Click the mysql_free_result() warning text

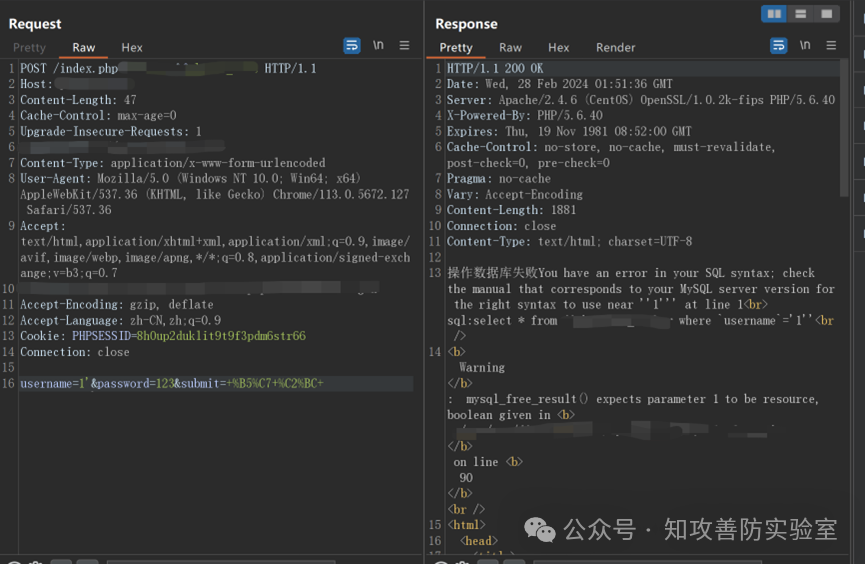pyautogui.click(x=633, y=407)
